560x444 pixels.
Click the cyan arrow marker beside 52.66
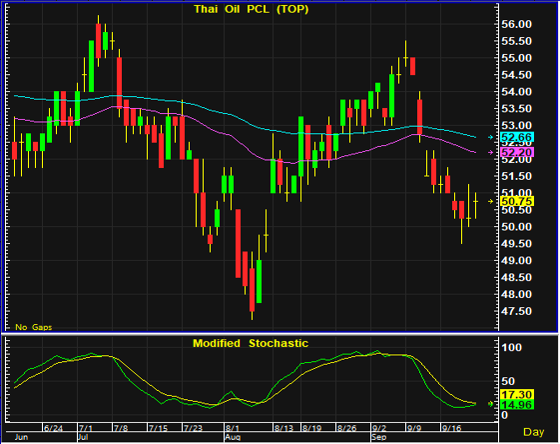[491, 137]
